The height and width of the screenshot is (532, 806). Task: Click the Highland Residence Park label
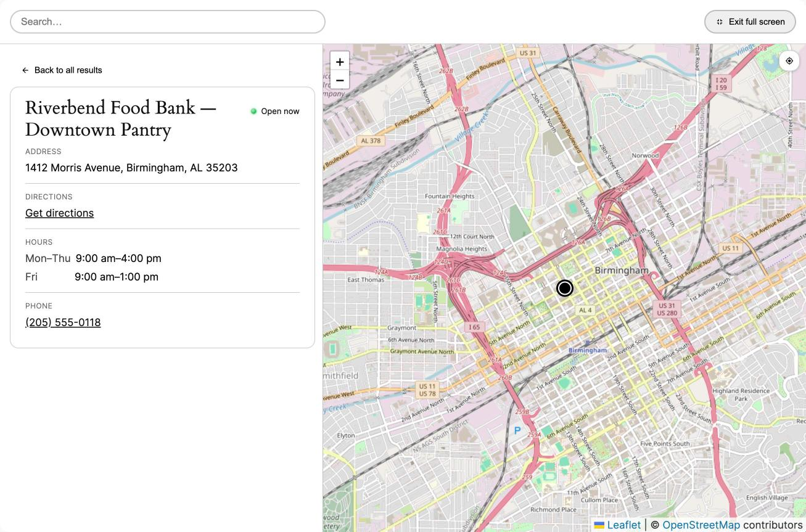[741, 395]
